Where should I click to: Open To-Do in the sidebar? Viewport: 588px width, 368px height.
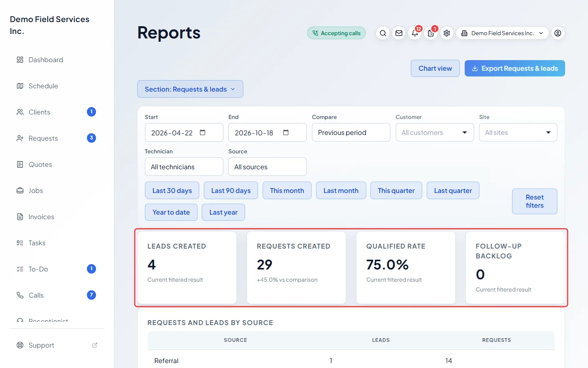click(x=57, y=269)
